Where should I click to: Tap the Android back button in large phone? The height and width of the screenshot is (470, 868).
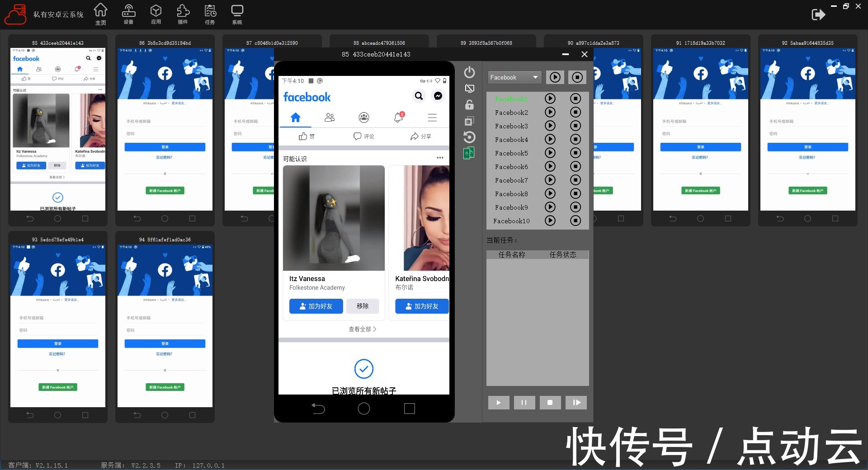318,409
